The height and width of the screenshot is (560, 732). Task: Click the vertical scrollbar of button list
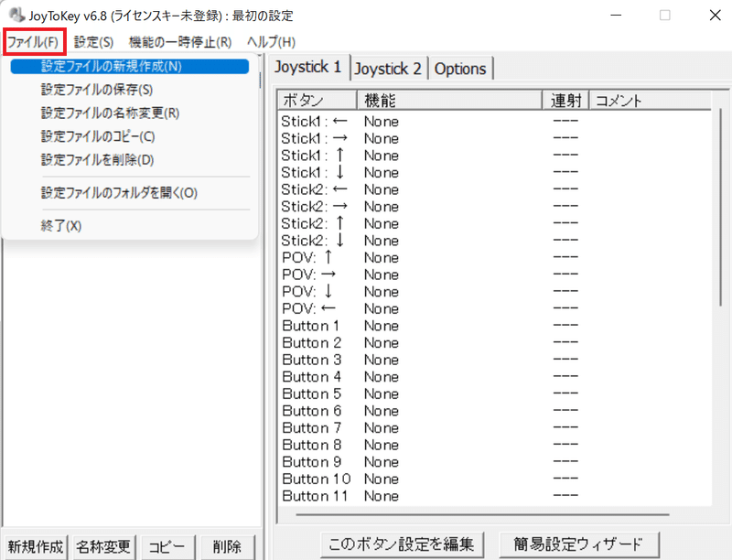click(x=721, y=208)
